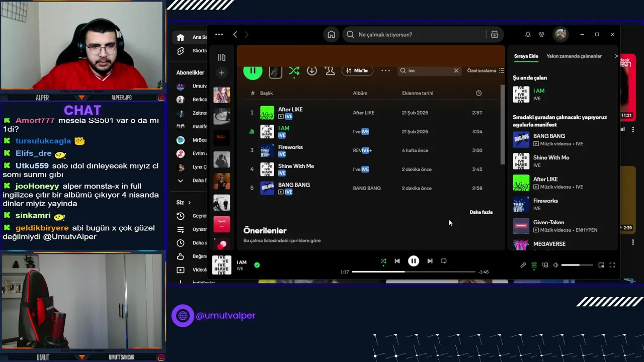Create a new playlist with plus icon

(x=222, y=73)
